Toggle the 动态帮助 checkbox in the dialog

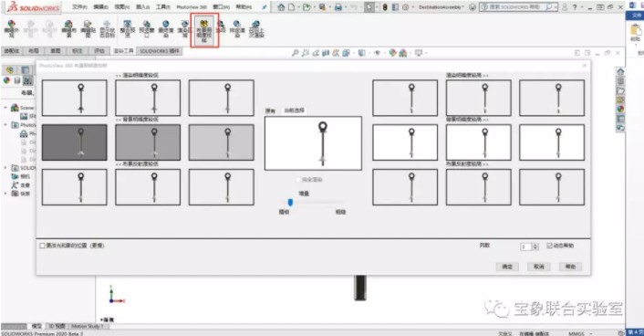pos(549,246)
